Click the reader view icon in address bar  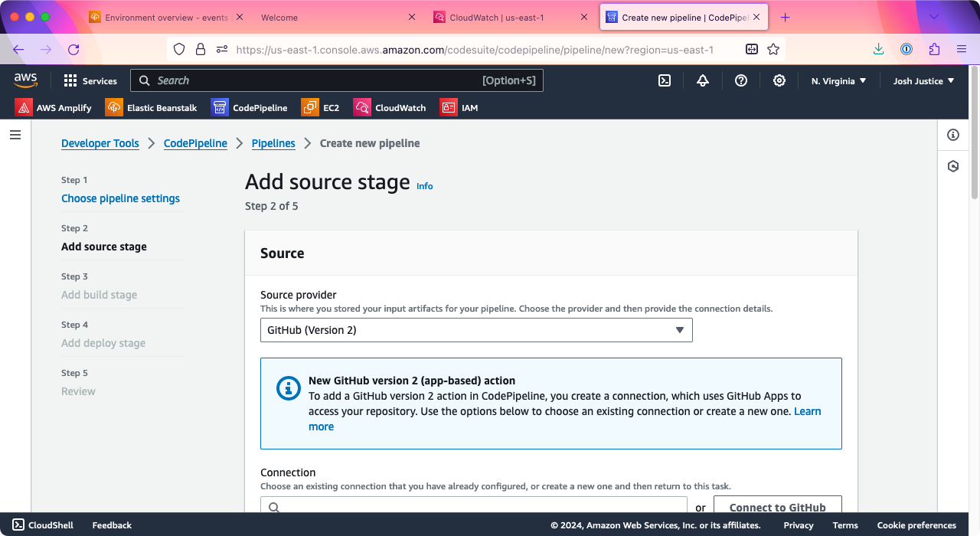point(752,49)
